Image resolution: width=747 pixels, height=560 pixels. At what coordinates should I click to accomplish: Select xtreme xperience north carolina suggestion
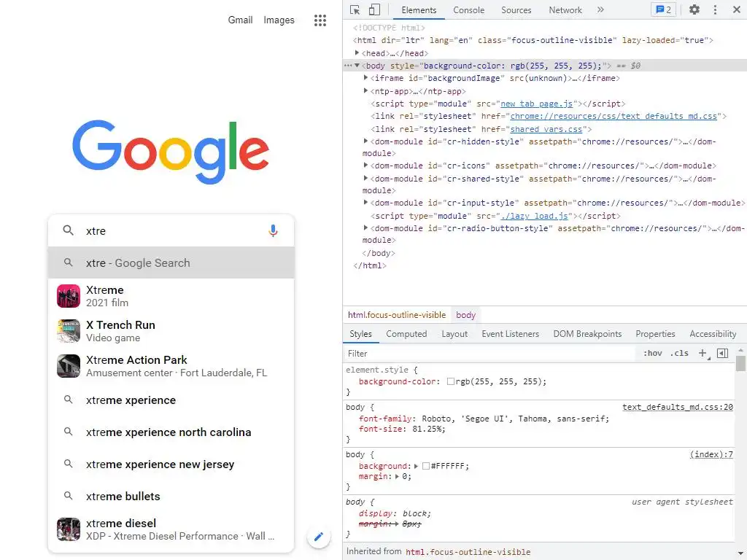tap(171, 432)
